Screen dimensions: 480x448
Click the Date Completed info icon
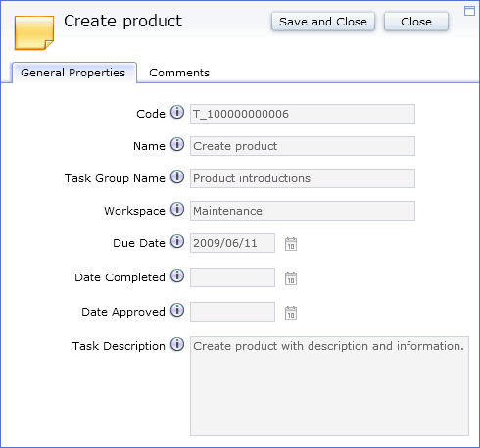tap(177, 275)
